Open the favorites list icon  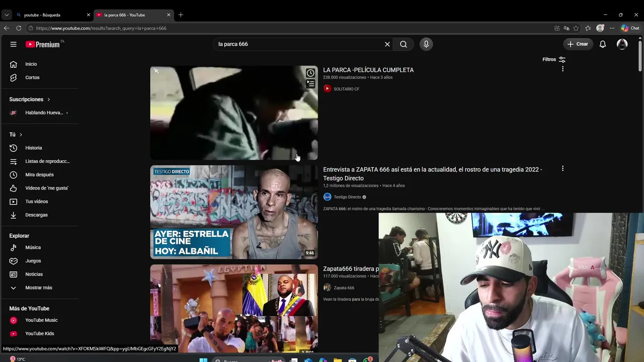click(x=588, y=28)
